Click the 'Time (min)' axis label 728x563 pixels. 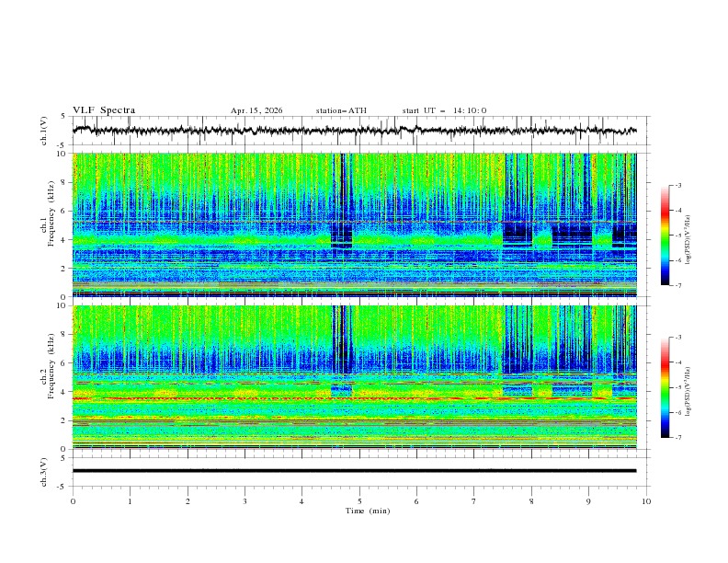[368, 511]
